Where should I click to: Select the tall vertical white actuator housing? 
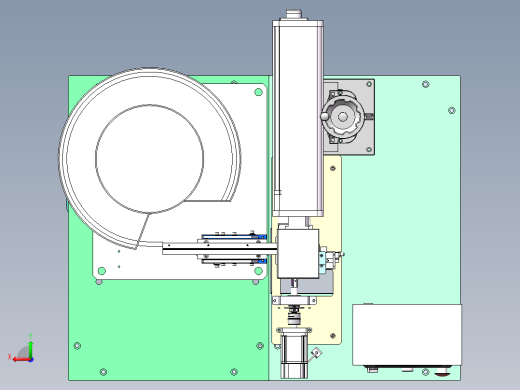point(298,118)
